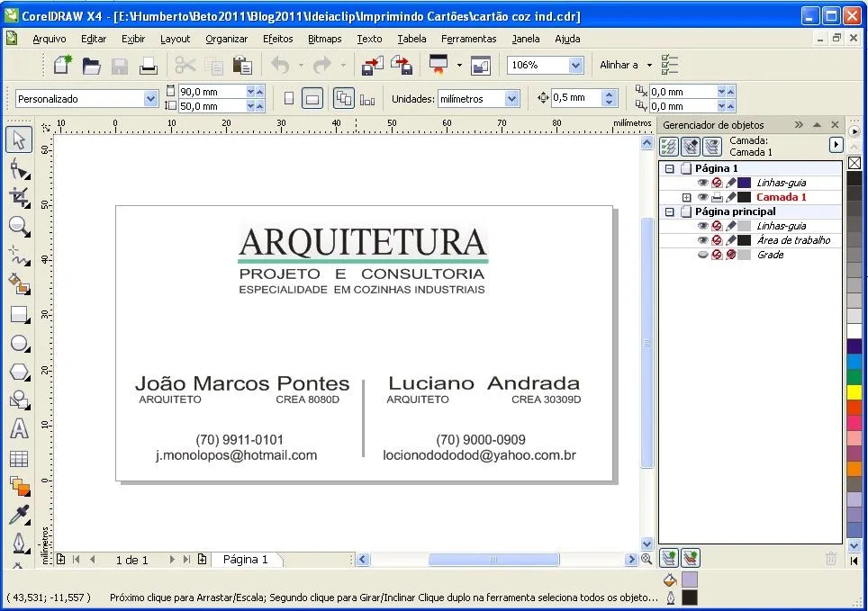Viewport: 868px width, 611px height.
Task: Open the Bitmaps menu
Action: 325,39
